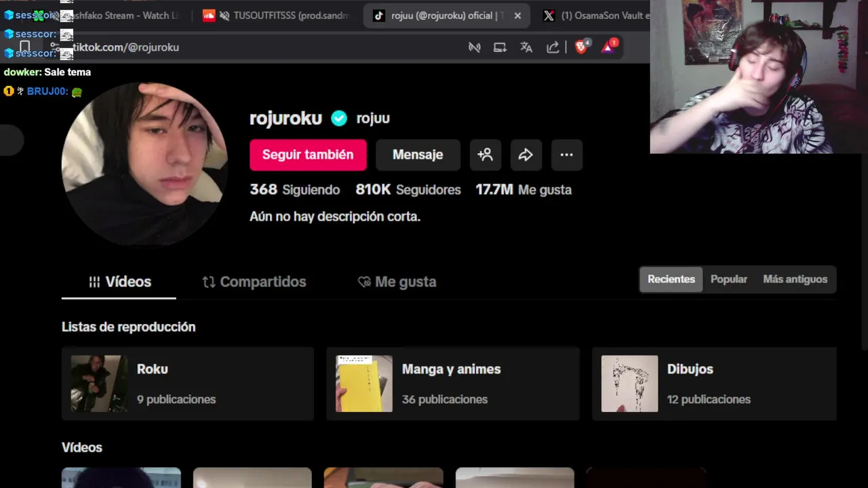Switch to the Compartidos tab

click(254, 282)
